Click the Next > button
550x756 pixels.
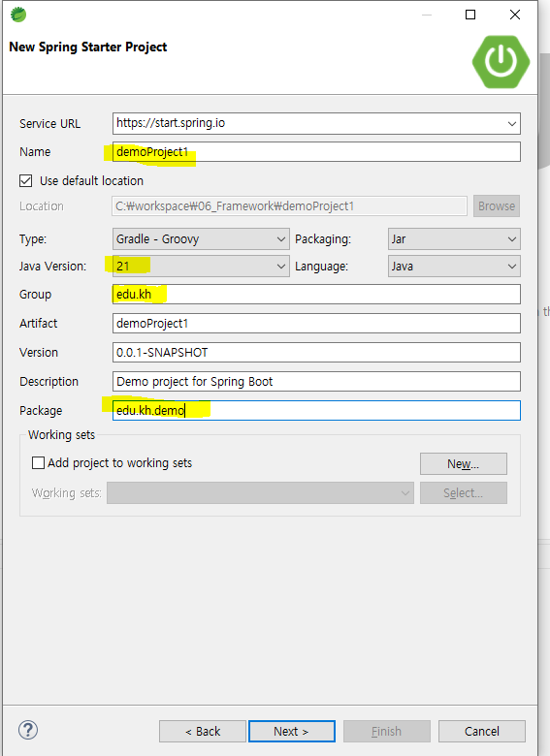(x=291, y=732)
